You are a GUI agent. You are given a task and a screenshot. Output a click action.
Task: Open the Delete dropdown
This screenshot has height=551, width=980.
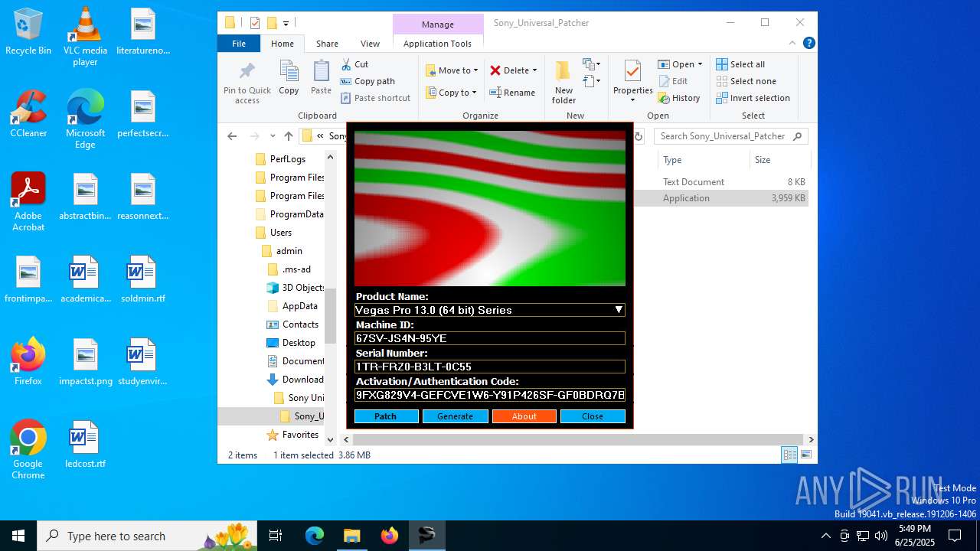coord(514,70)
